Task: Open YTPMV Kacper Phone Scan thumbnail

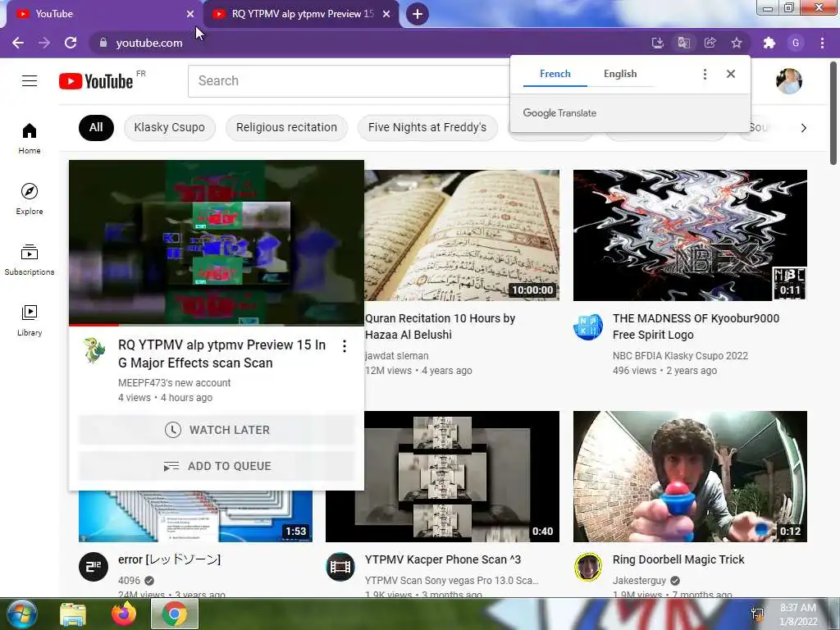Action: [x=442, y=477]
